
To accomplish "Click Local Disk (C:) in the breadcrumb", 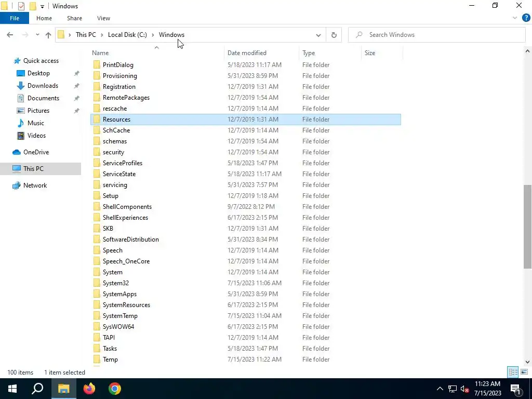I will pos(127,35).
